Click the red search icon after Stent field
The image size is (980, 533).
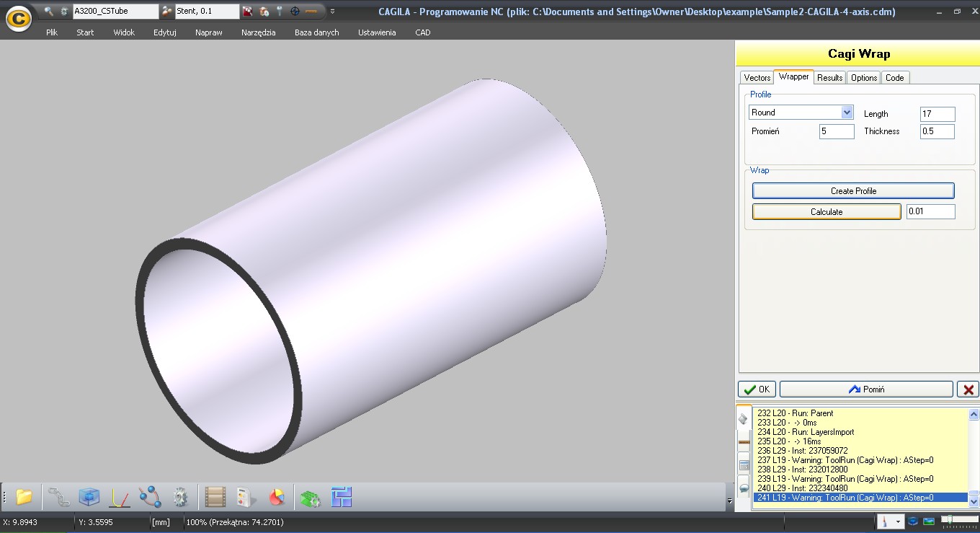tap(248, 12)
